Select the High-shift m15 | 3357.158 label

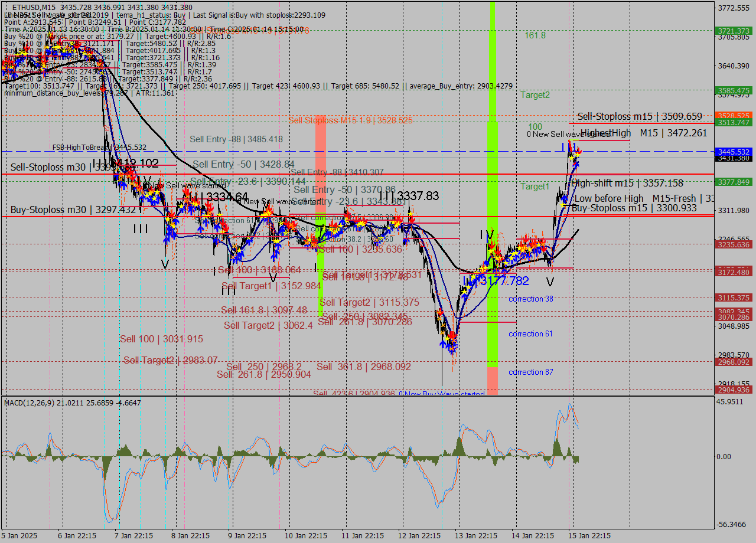coord(627,184)
